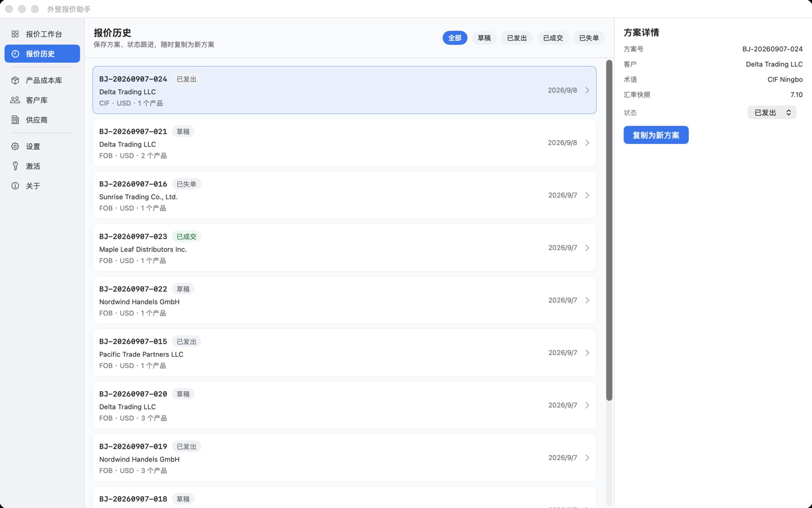Select quote BJ-20260907-018
Image resolution: width=812 pixels, height=508 pixels.
point(344,497)
